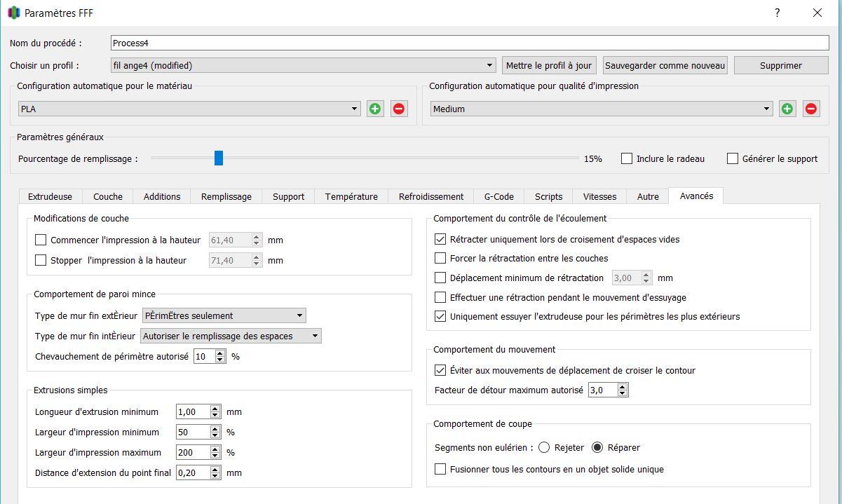
Task: Add a print quality preset with green plus
Action: 787,109
